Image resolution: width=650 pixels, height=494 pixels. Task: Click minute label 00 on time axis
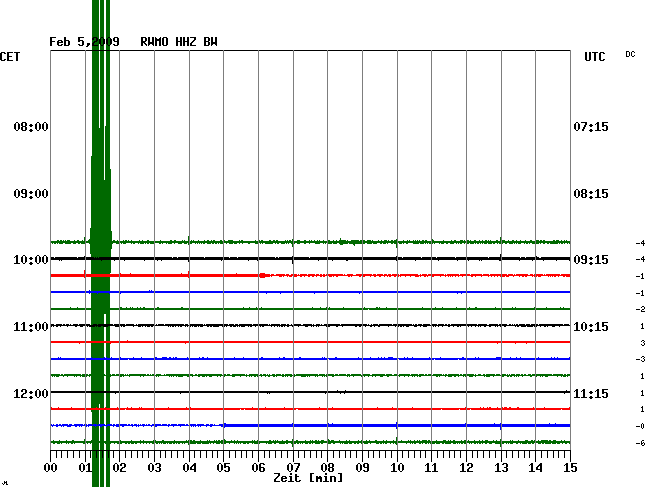51,467
